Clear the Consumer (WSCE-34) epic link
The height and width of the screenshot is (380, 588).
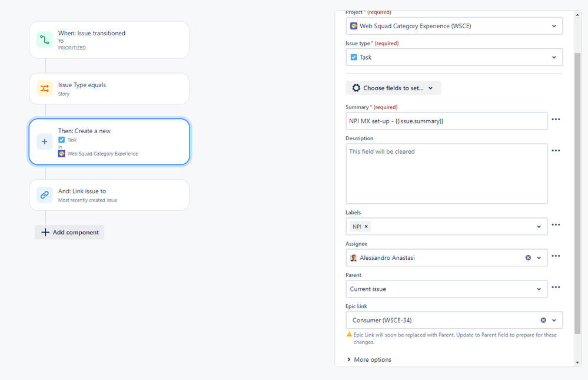[543, 320]
